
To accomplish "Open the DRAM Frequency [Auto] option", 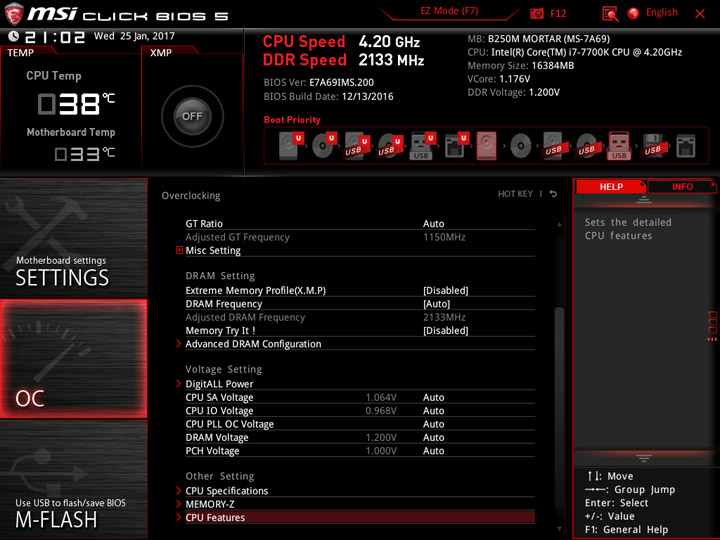I will click(436, 304).
